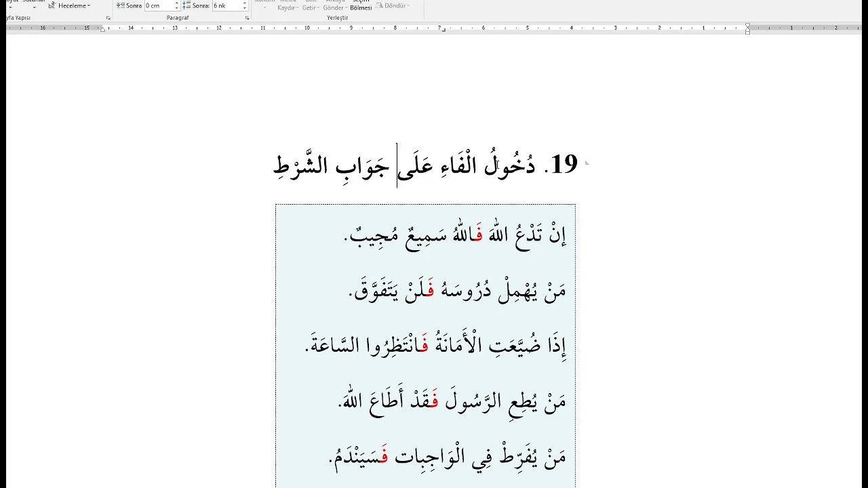Open Paragraf settings dialog launcher

coord(247,18)
